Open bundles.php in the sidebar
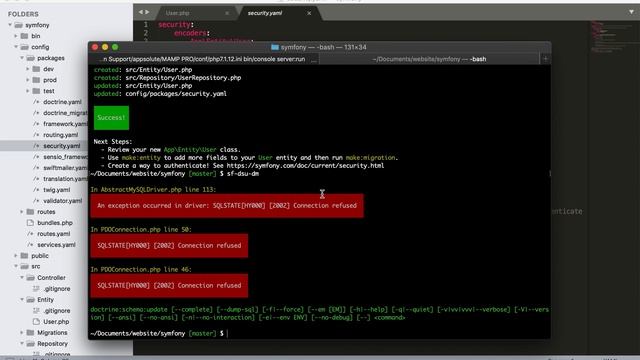The image size is (640, 360). (x=55, y=223)
